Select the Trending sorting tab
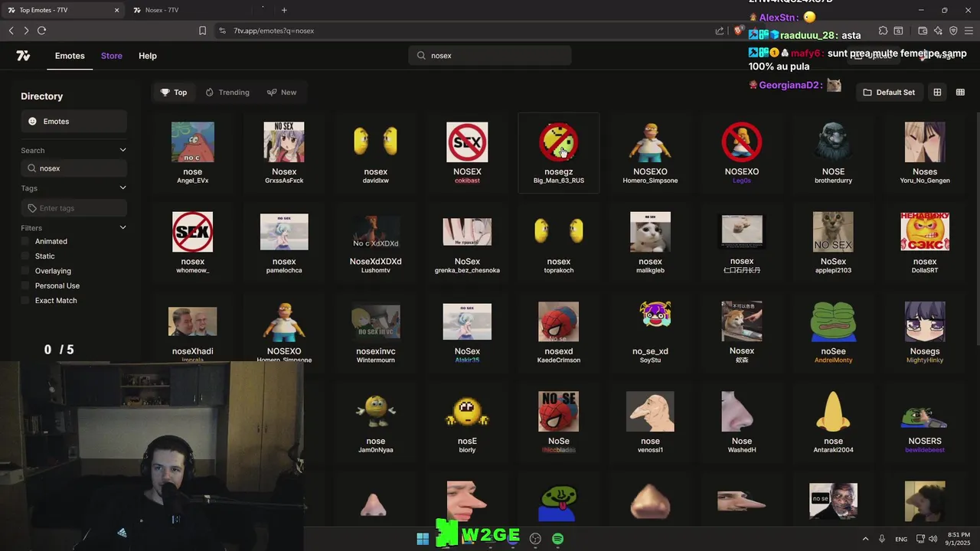 coord(227,92)
